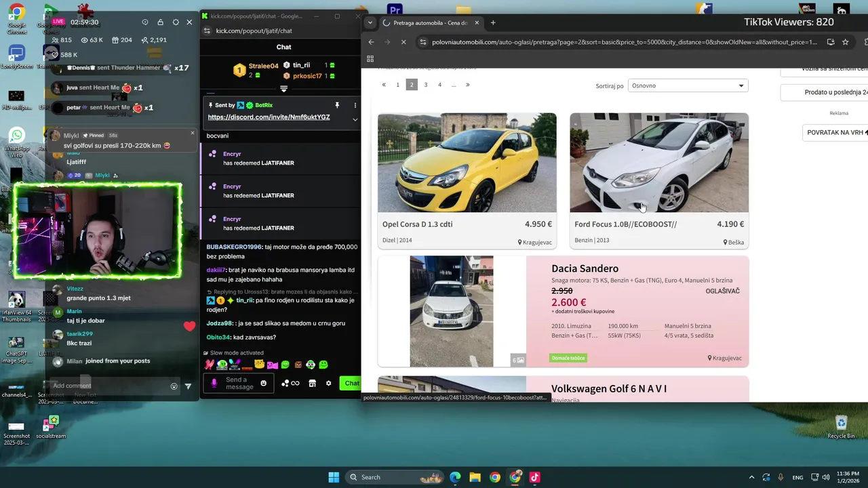This screenshot has width=868, height=488.
Task: Open Windows Start menu
Action: (x=334, y=477)
